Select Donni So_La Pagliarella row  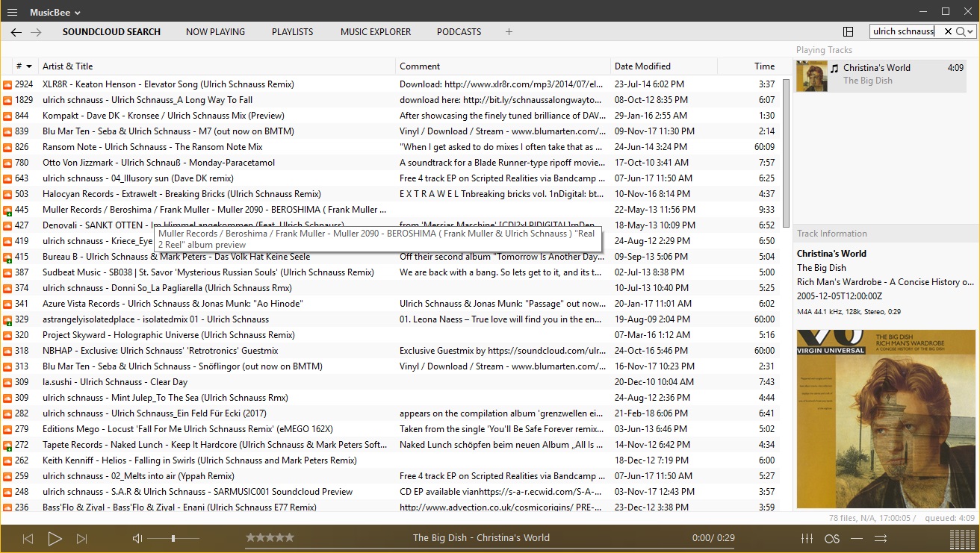(389, 288)
